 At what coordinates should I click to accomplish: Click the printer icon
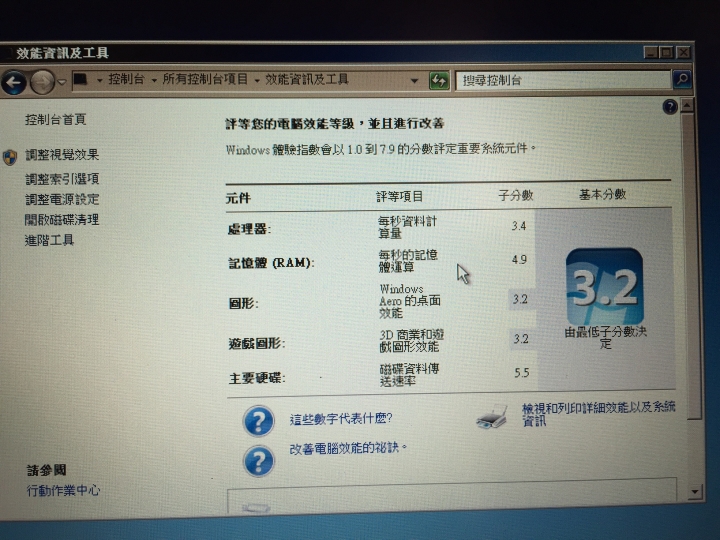(492, 417)
